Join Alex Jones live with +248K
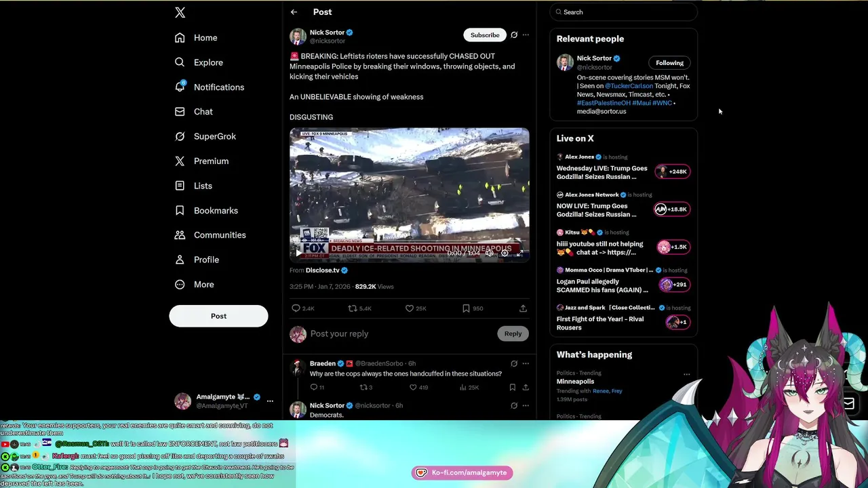Screen dimensions: 868x488 tap(672, 172)
